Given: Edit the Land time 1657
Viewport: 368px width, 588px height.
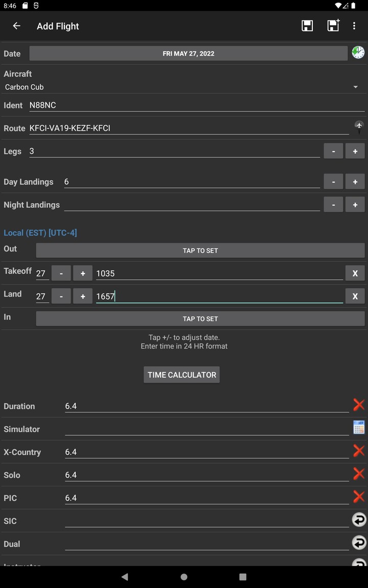Looking at the screenshot, I should (x=219, y=296).
